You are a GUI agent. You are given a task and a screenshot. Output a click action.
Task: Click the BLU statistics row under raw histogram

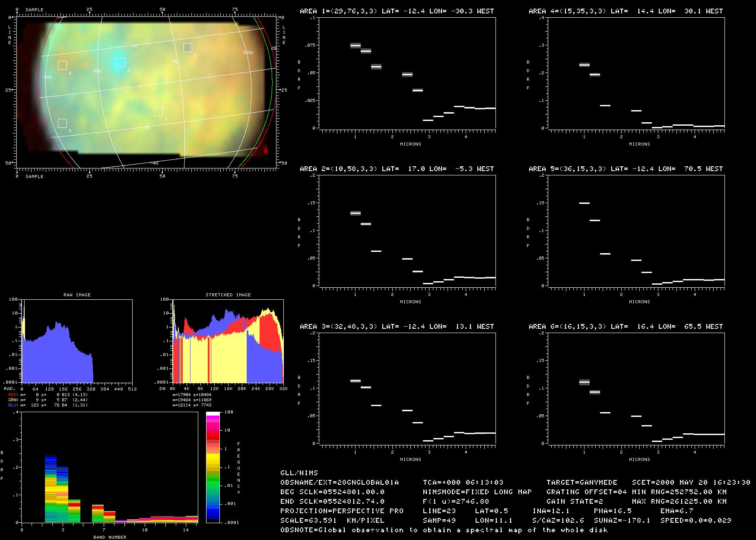48,405
